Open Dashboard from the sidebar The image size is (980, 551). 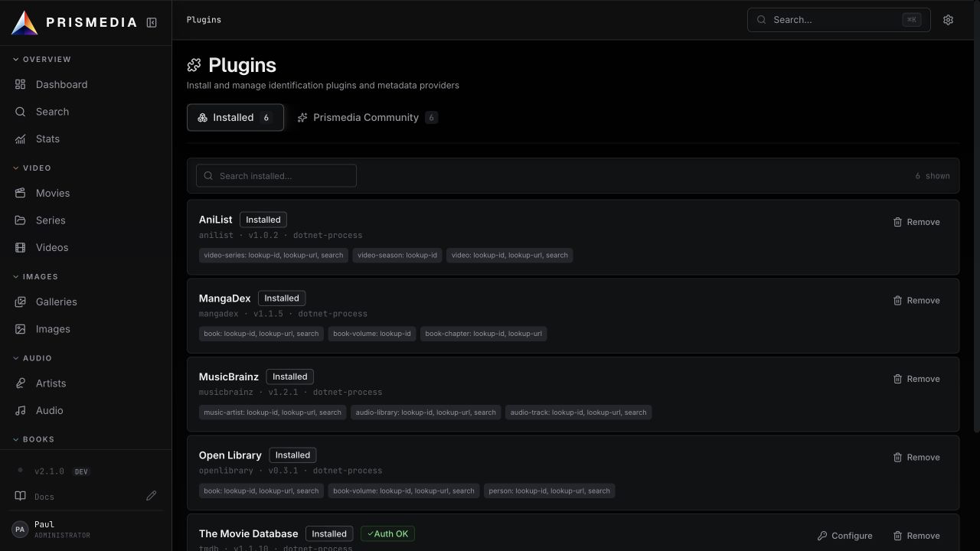point(86,84)
